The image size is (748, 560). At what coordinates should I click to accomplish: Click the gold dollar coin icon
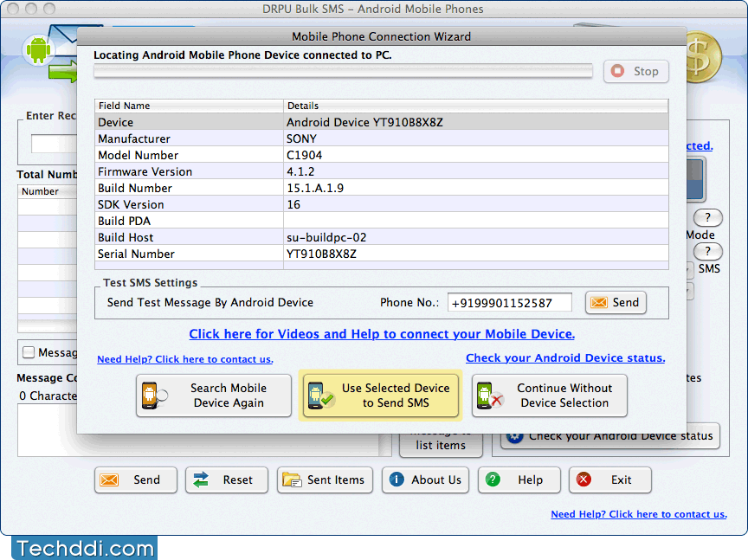(x=704, y=57)
